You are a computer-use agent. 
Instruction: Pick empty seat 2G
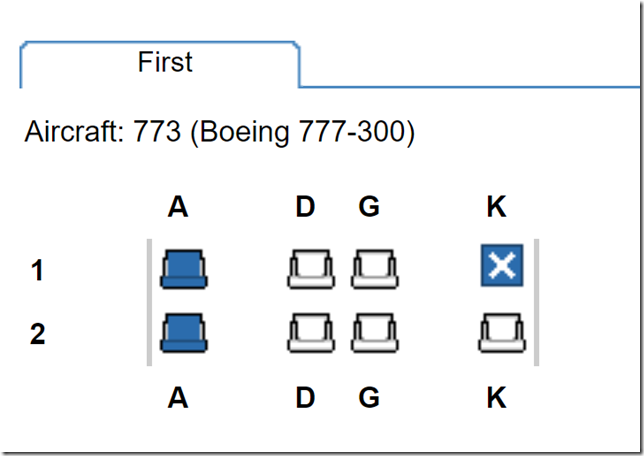click(x=375, y=333)
